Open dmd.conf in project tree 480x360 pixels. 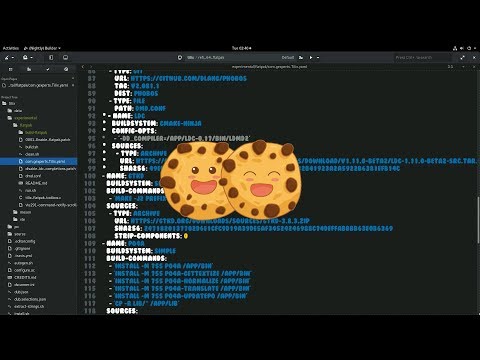[30, 176]
